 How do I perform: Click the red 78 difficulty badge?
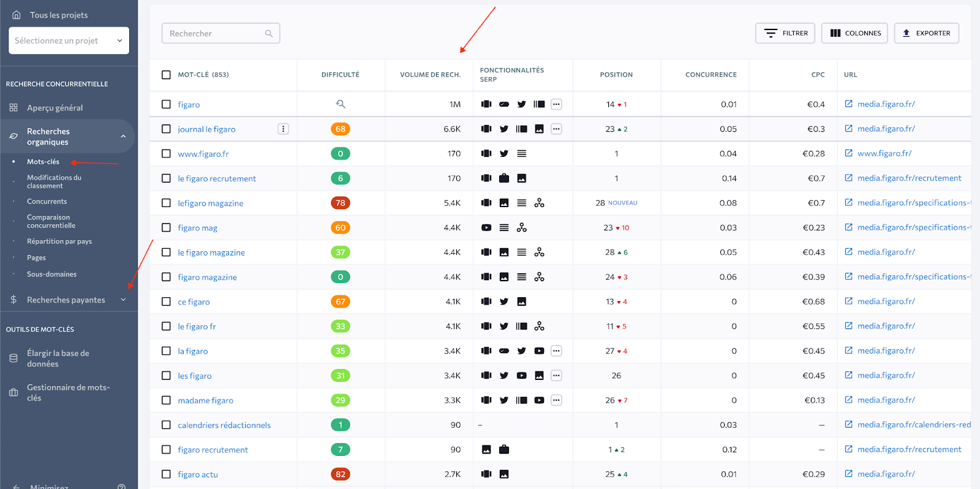tap(341, 203)
